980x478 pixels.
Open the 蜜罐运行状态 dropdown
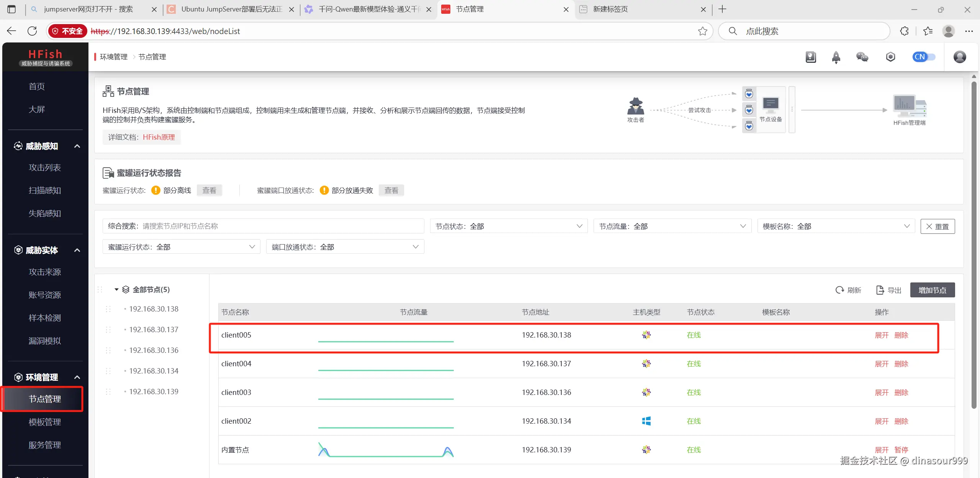coord(181,247)
